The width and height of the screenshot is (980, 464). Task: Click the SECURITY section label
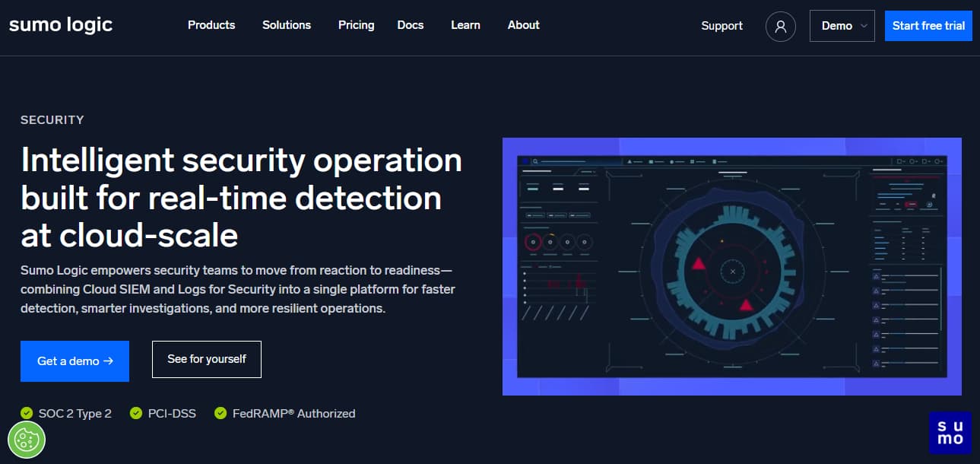coord(52,119)
